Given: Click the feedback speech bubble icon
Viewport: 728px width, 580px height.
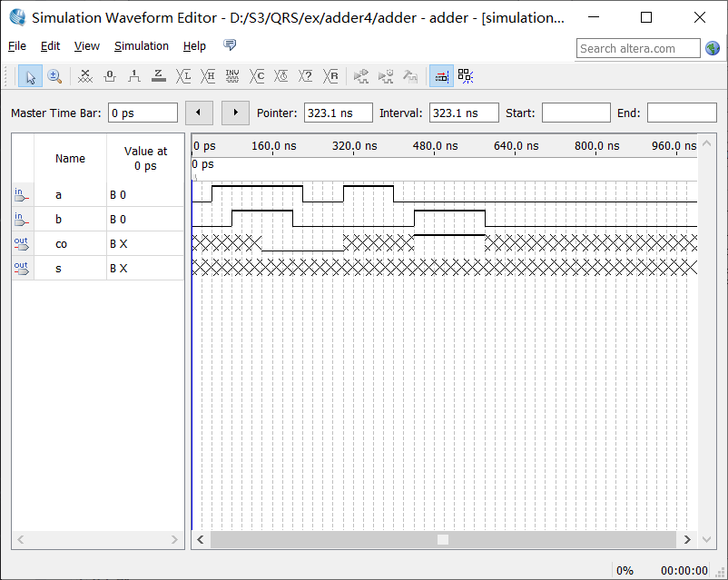Looking at the screenshot, I should [230, 45].
